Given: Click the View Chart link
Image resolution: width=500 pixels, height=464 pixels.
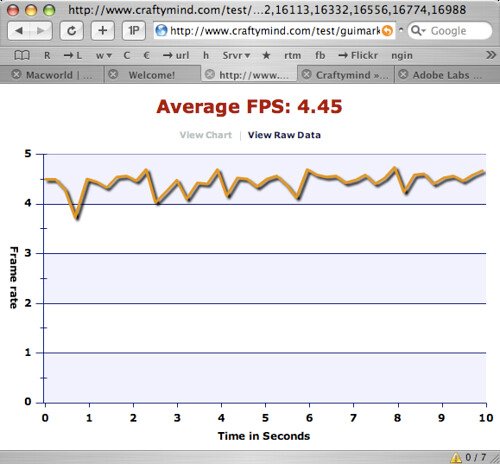Looking at the screenshot, I should [206, 135].
